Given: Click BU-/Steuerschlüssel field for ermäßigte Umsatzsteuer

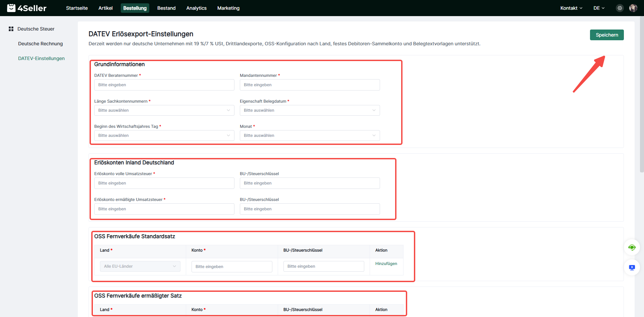Looking at the screenshot, I should [310, 209].
